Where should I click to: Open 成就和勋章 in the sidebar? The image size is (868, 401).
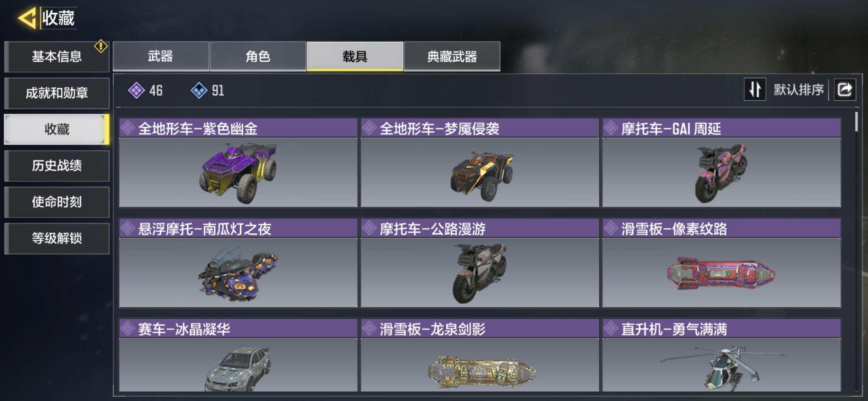point(57,93)
